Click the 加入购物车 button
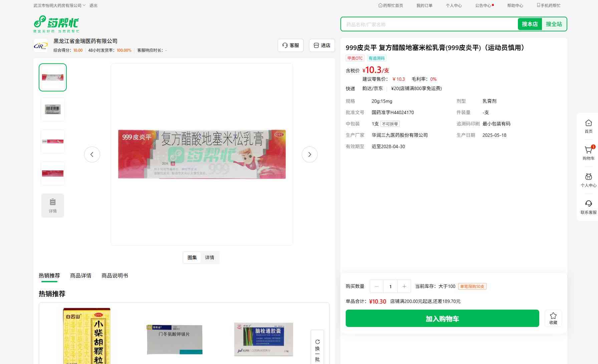Screen dimensions: 598x364 [442, 318]
